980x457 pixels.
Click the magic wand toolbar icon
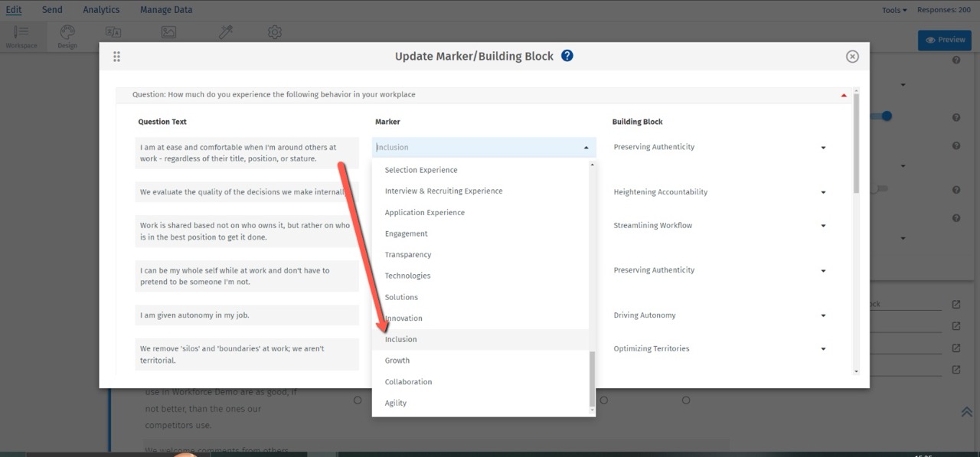tap(225, 32)
